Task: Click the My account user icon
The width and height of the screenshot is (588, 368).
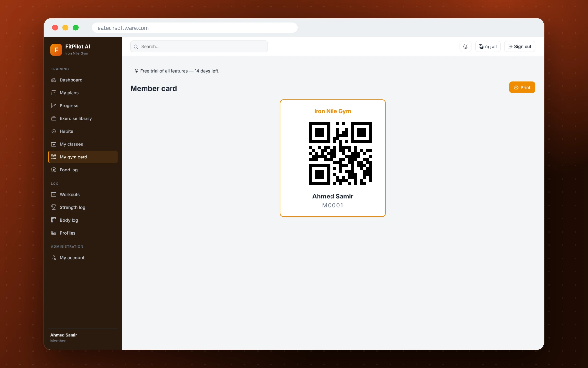Action: (x=54, y=258)
